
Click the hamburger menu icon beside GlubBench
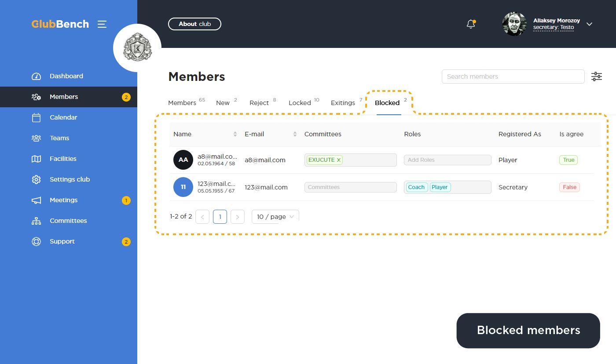(102, 24)
